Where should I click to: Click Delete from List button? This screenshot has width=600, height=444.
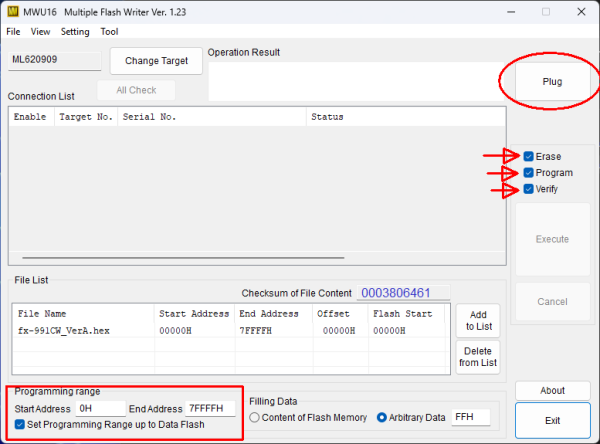tap(477, 355)
